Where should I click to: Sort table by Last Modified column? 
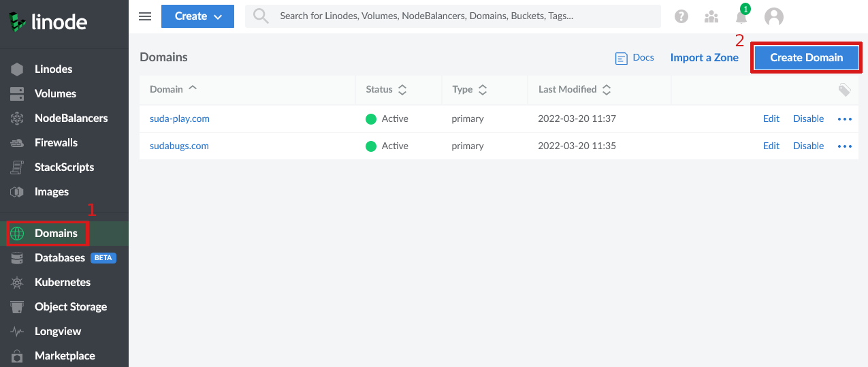click(575, 89)
